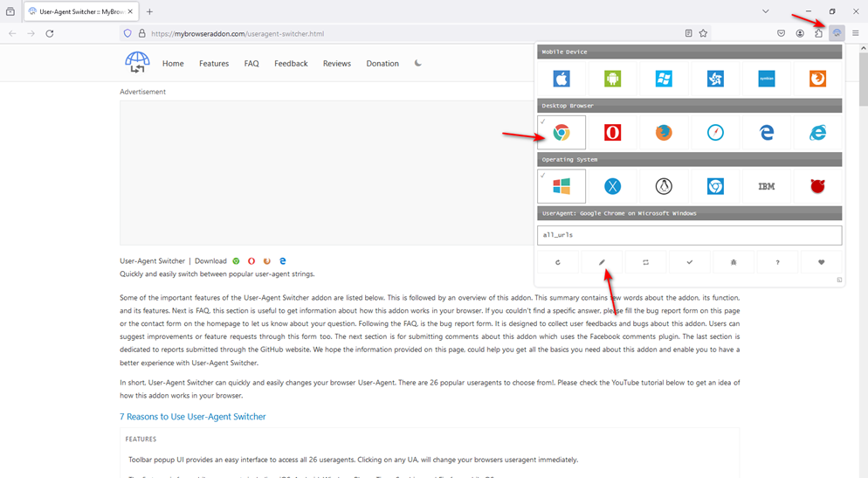The image size is (868, 478).
Task: Select the Google Chrome desktop browser
Action: click(561, 132)
